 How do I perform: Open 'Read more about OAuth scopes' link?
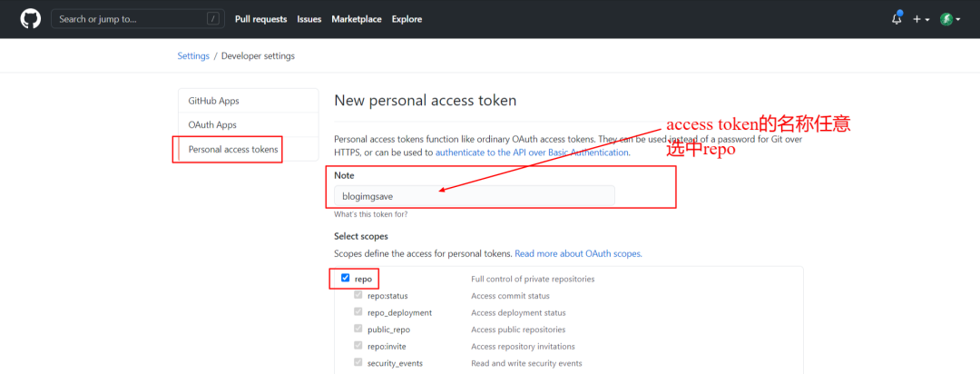578,254
